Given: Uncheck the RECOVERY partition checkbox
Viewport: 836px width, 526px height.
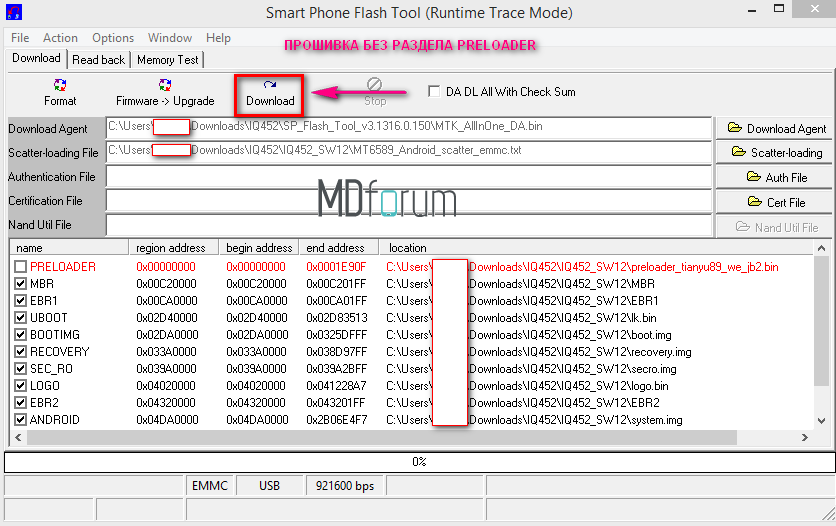Looking at the screenshot, I should point(20,352).
